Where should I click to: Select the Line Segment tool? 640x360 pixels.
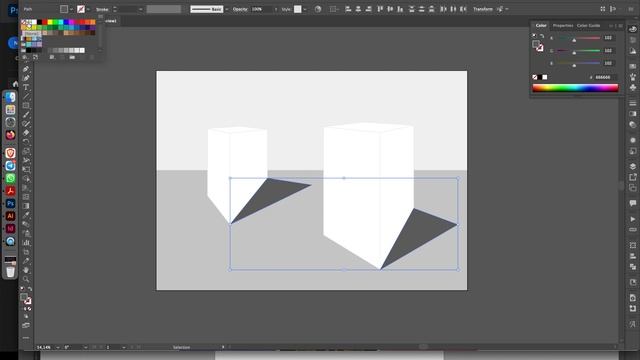(x=26, y=96)
